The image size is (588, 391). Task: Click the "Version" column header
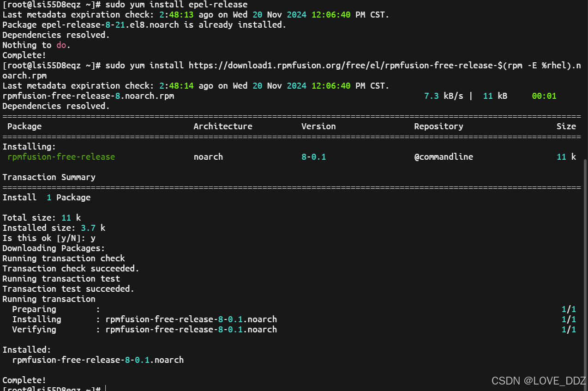point(318,126)
